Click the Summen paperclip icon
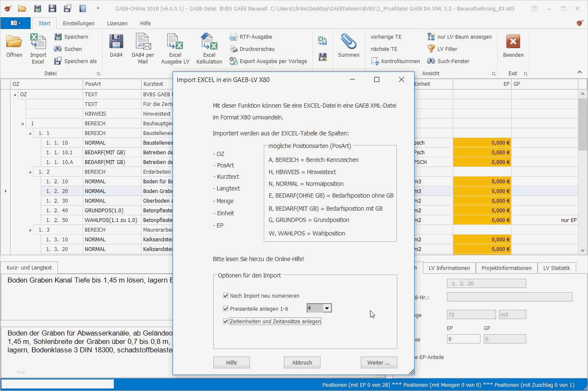 click(x=348, y=43)
